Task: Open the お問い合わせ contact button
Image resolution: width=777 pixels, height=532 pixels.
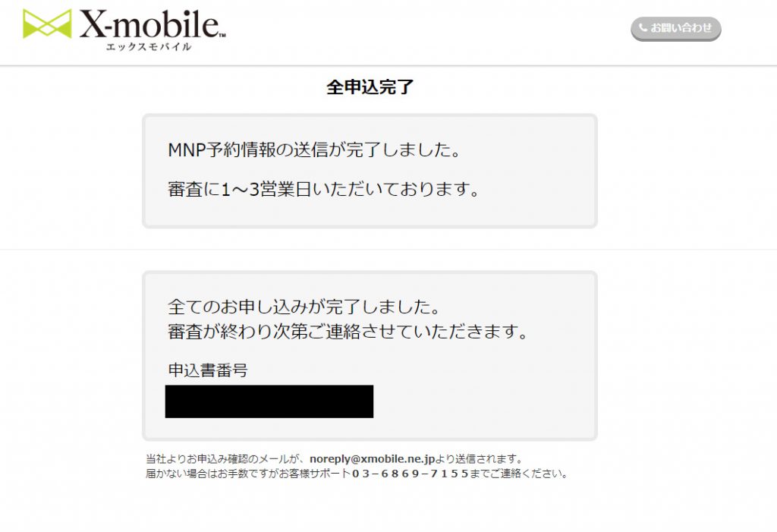Action: [675, 28]
